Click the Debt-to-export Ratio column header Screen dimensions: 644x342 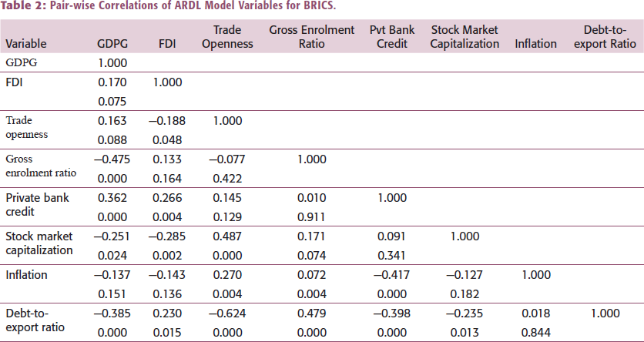605,37
